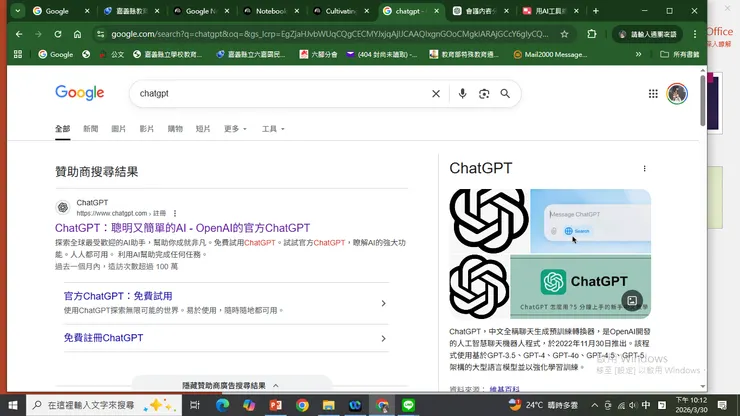Open the Google account avatar
Screen dimensions: 740x416
[677, 93]
